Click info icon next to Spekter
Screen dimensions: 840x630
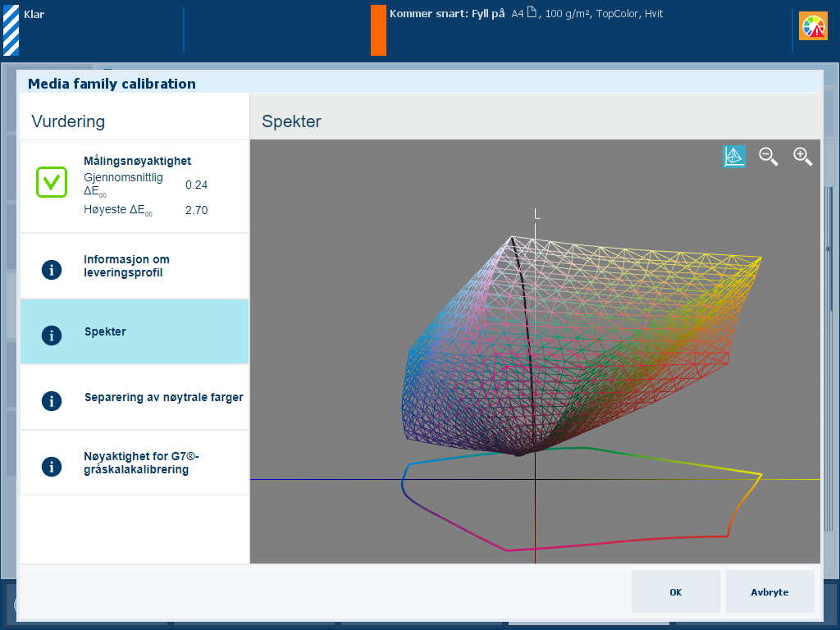[x=52, y=336]
